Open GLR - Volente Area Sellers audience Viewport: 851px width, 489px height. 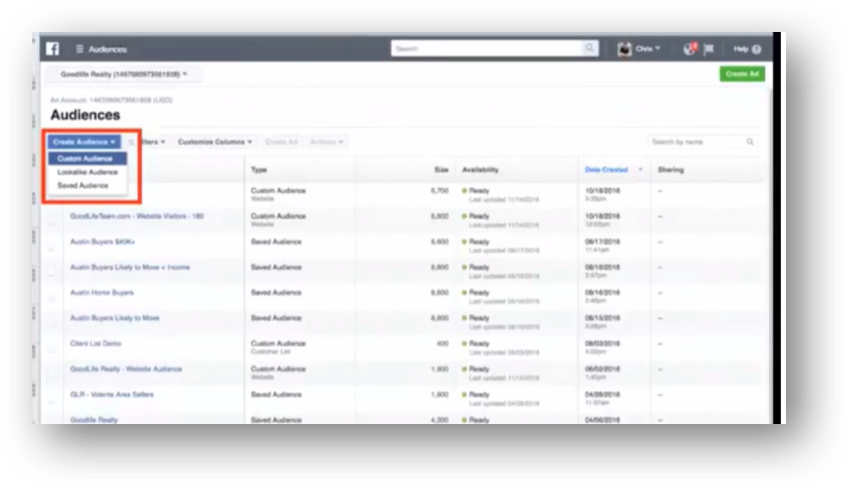pos(112,395)
